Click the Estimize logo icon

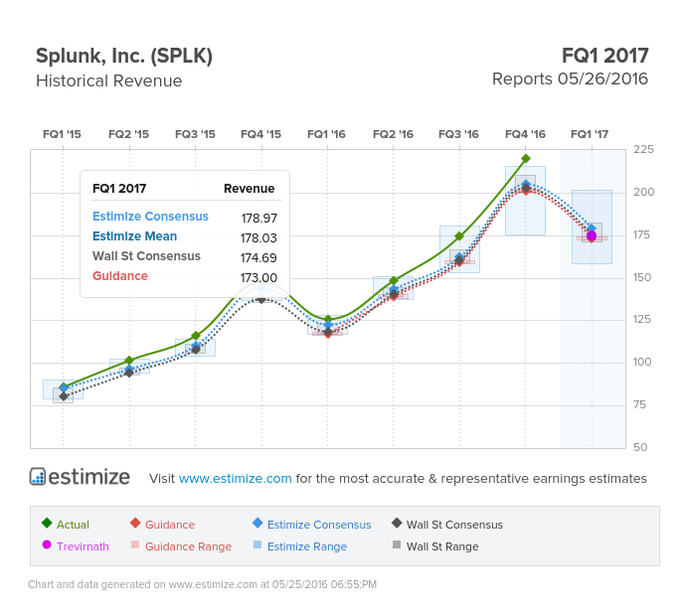pos(38,476)
